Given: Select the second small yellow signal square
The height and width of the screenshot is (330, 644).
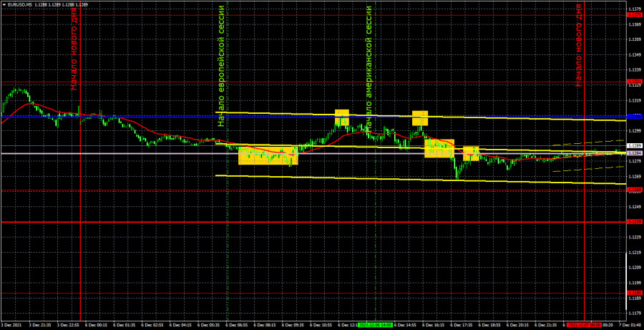Looking at the screenshot, I should 419,117.
